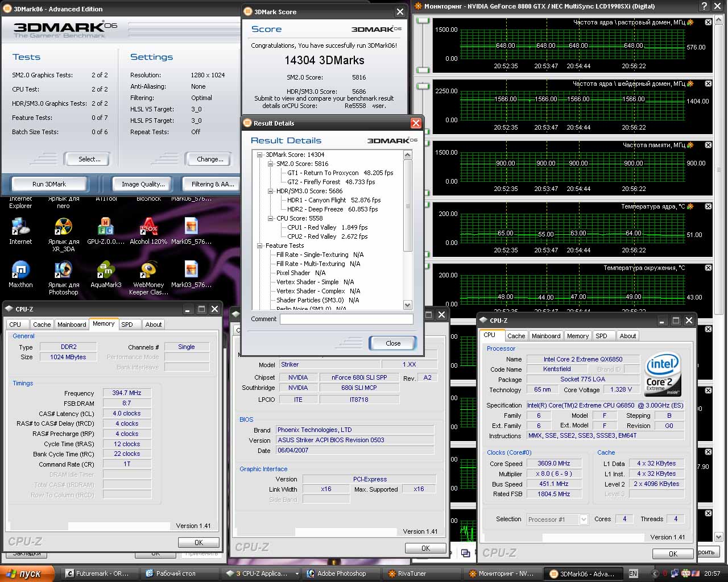
Task: Collapse the 3DMark Score: 14304 tree node
Action: coord(260,155)
